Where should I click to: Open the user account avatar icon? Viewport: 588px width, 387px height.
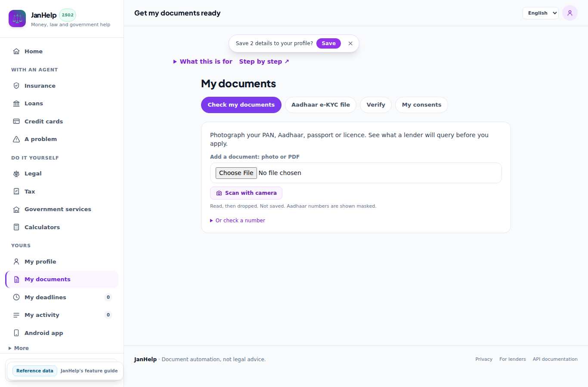570,13
